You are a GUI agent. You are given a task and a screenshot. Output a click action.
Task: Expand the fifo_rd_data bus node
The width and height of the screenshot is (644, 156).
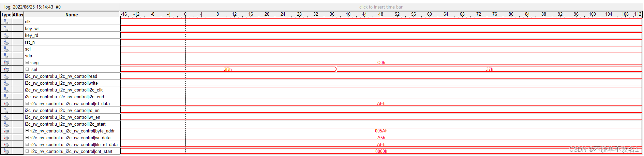pyautogui.click(x=27, y=144)
